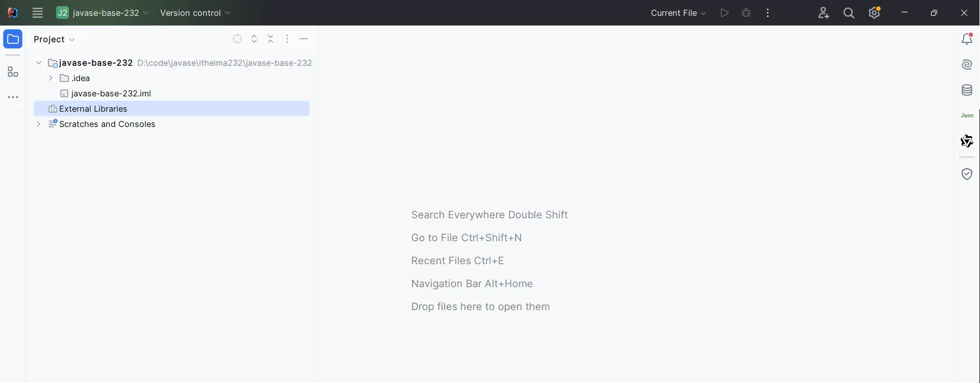980x383 pixels.
Task: Open the Notifications bell panel
Action: tap(967, 39)
